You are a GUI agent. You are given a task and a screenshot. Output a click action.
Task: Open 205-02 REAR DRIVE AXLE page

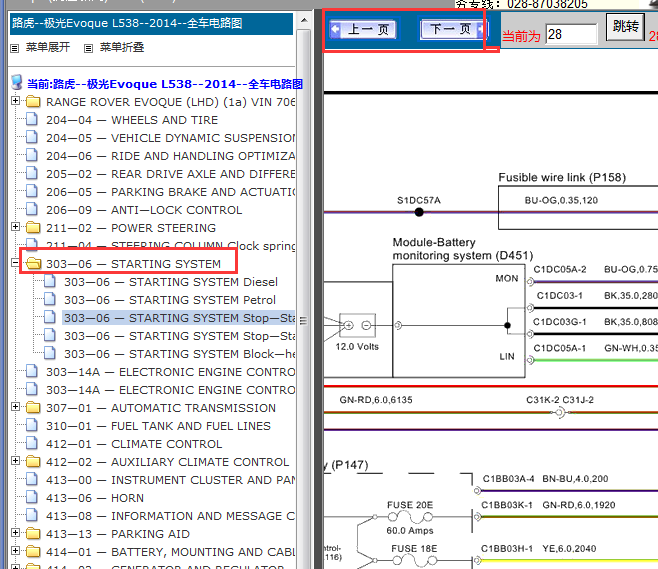171,174
